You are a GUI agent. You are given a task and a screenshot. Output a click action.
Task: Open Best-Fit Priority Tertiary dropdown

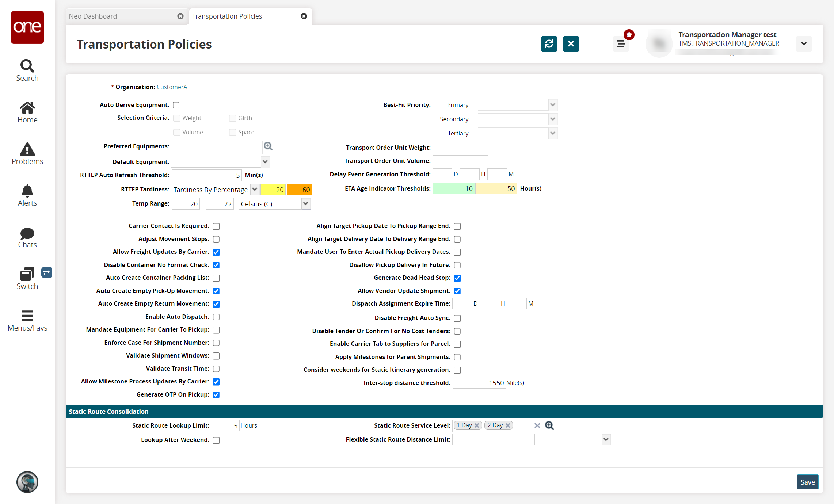(553, 133)
